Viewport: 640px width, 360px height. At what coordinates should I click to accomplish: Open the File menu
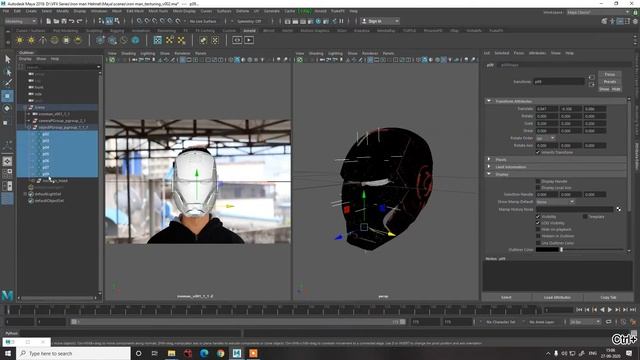[6, 11]
